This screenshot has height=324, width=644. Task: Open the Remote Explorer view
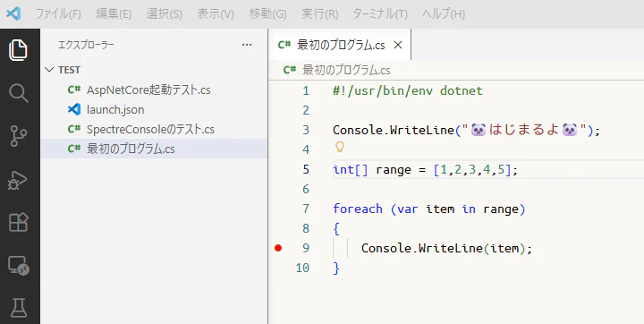19,266
